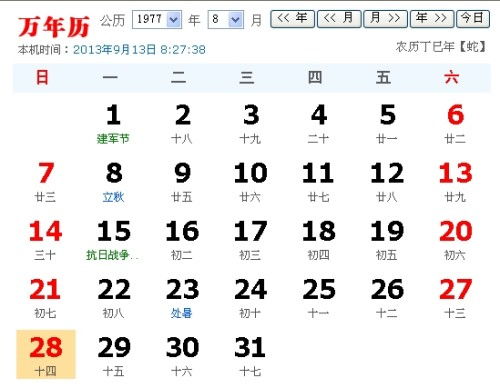Select date 5 with lunar 廿一

(387, 124)
